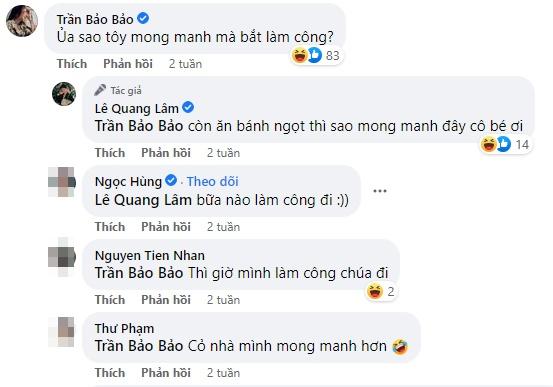View the 2 laughing reactions on Nguyen Tien Nhan's comment
The height and width of the screenshot is (387, 553).
[381, 292]
